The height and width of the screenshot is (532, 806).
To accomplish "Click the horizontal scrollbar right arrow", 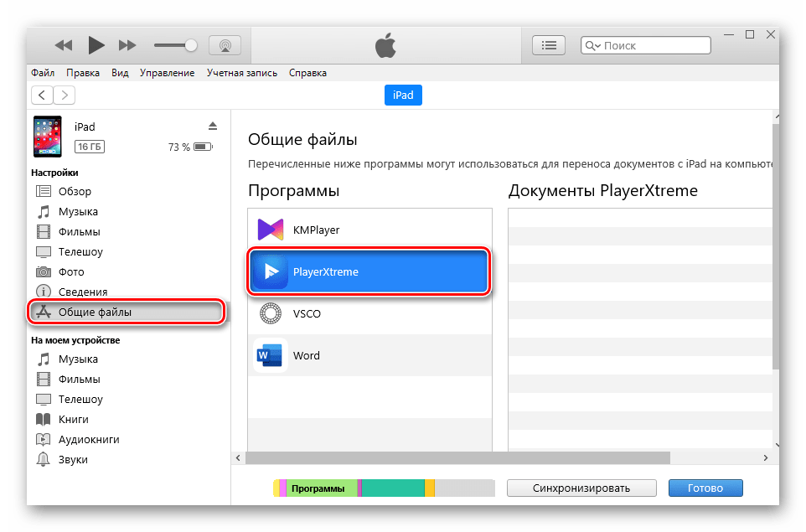I will tap(766, 457).
